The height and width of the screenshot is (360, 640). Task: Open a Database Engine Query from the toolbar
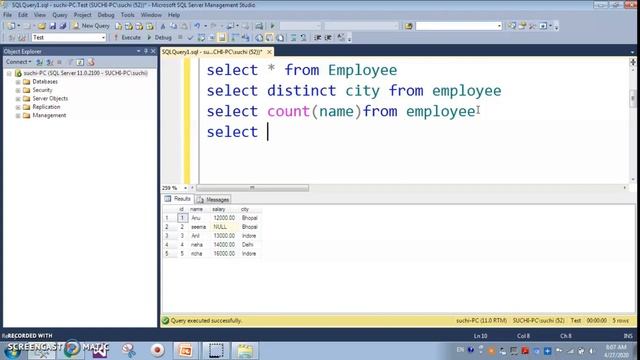pos(118,26)
